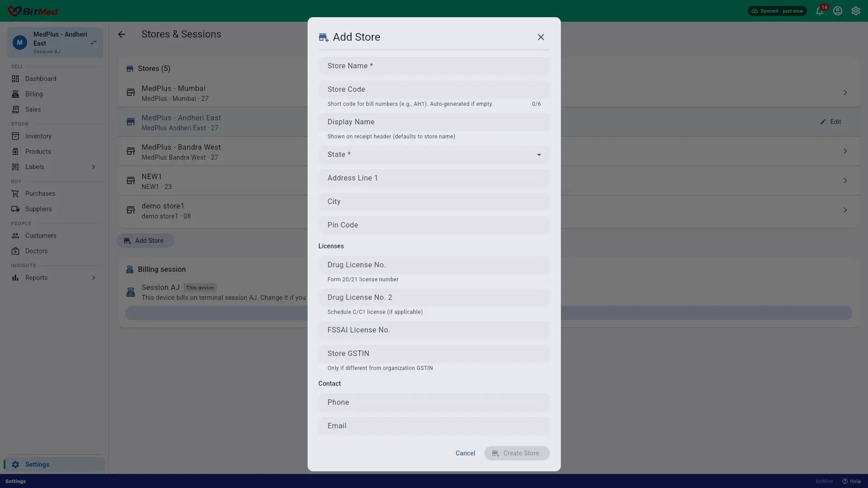The image size is (868, 488).
Task: Open the State dropdown
Action: pyautogui.click(x=434, y=155)
